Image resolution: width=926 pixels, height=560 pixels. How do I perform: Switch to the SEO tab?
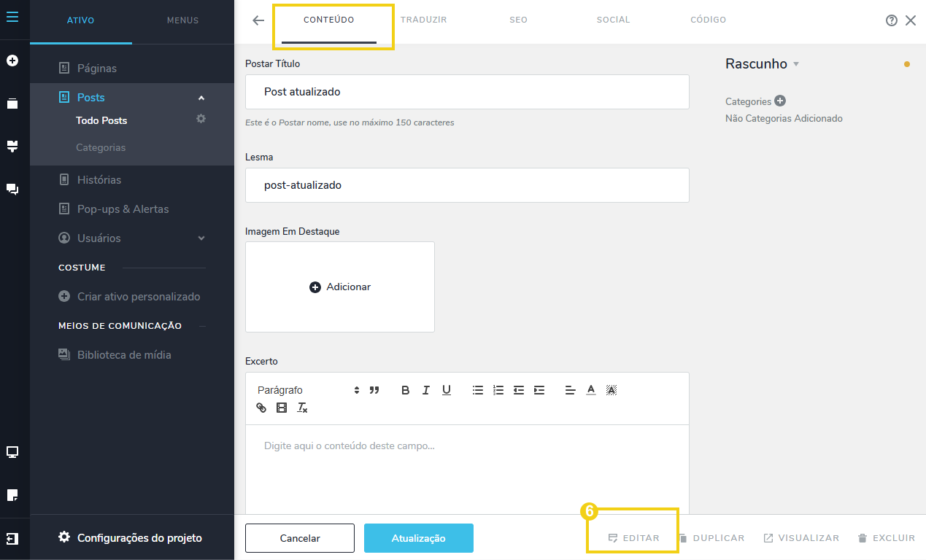[518, 20]
